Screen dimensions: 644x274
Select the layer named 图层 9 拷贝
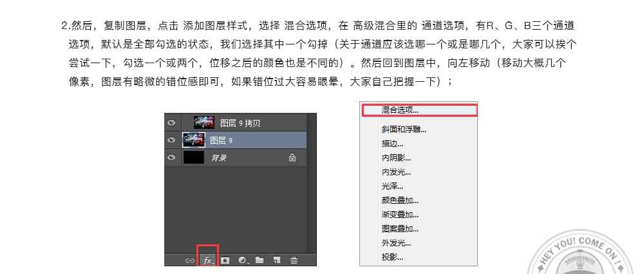[x=240, y=123]
